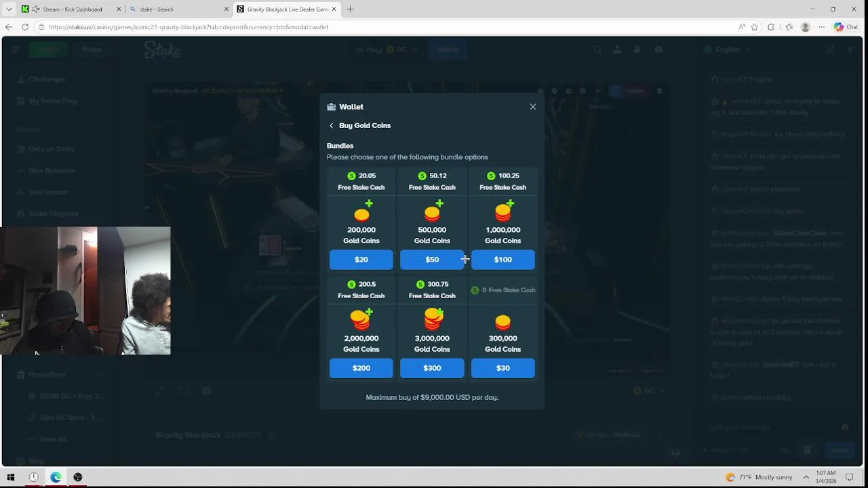Switch to the Stream - Kick Dashboard tab

(71, 9)
